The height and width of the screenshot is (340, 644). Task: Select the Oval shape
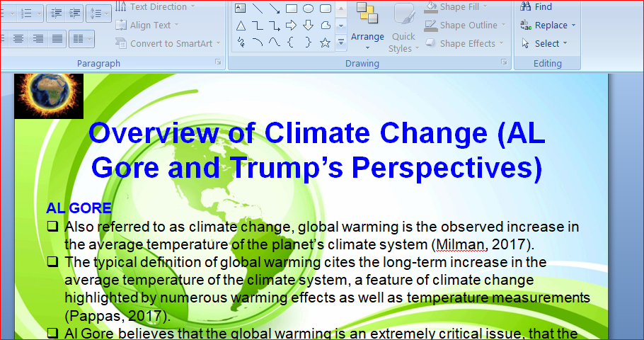(308, 8)
